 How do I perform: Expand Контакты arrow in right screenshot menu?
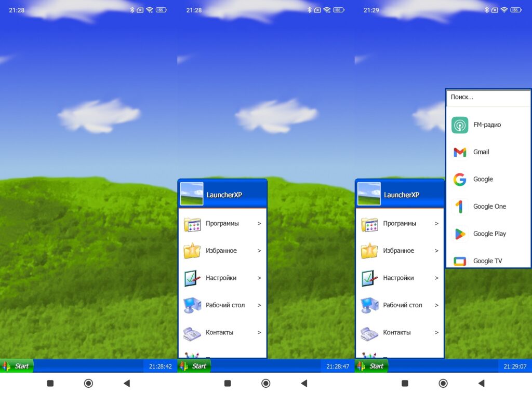click(x=436, y=332)
